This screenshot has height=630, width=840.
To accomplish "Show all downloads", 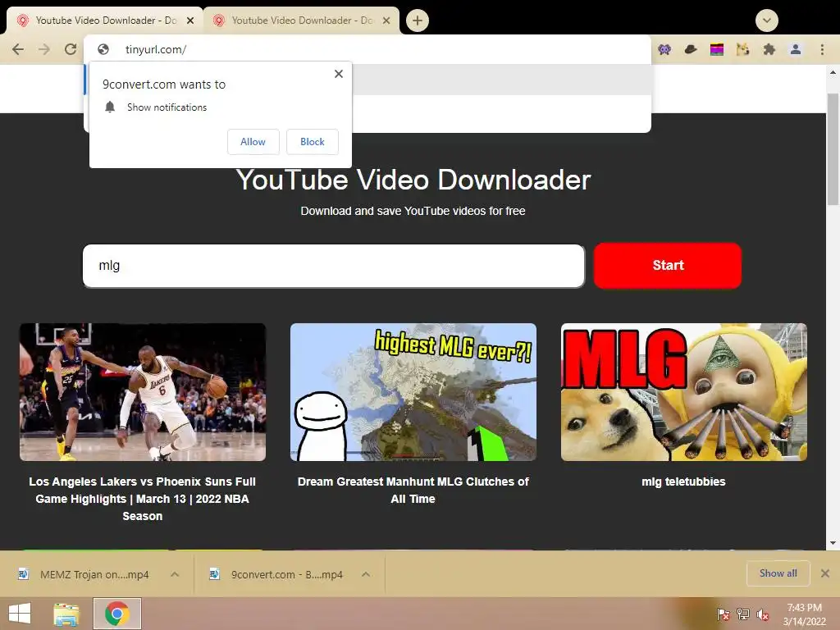I will (x=778, y=573).
